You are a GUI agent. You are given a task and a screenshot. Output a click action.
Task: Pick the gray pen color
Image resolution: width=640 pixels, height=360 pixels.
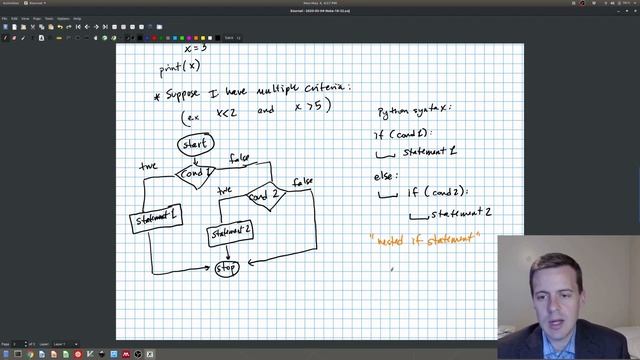coord(168,38)
